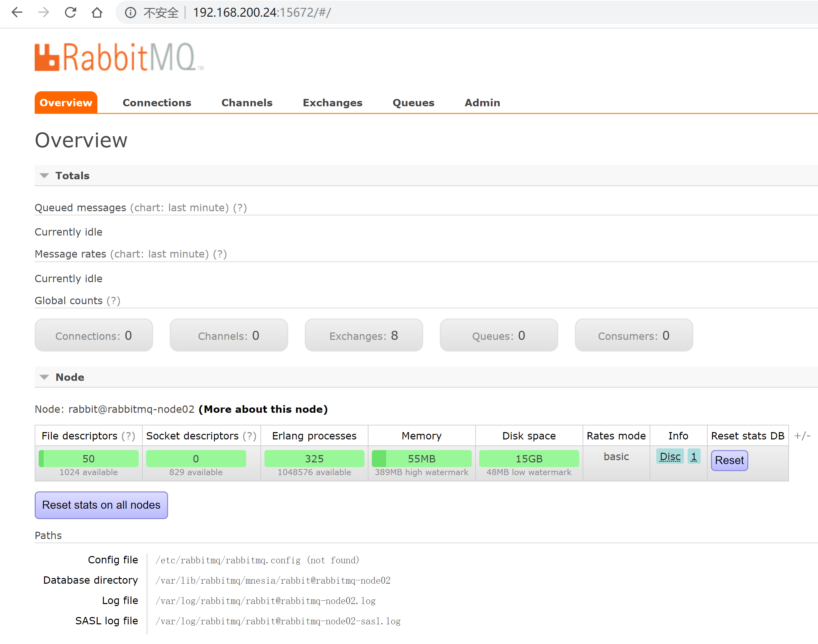The image size is (818, 644).
Task: Go to browser home icon
Action: click(97, 12)
